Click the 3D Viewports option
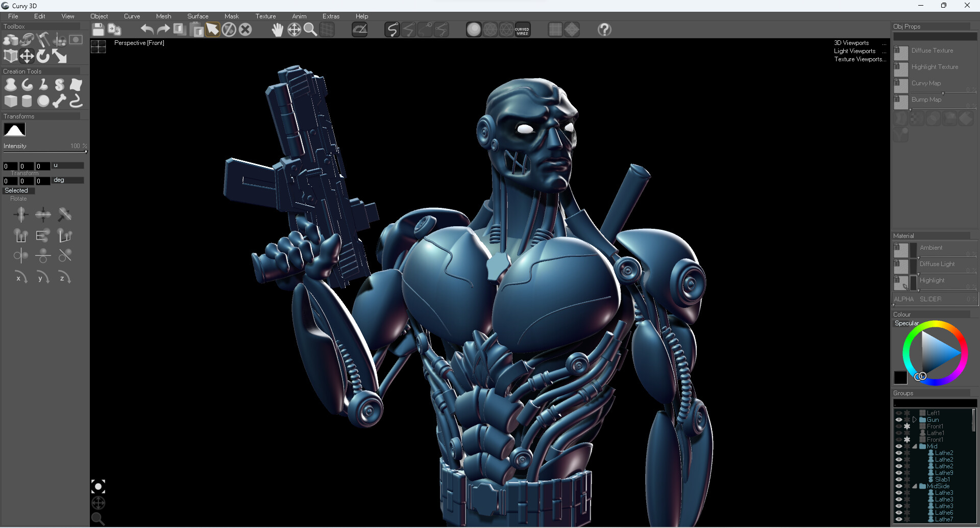Viewport: 980px width, 528px height. click(x=851, y=43)
